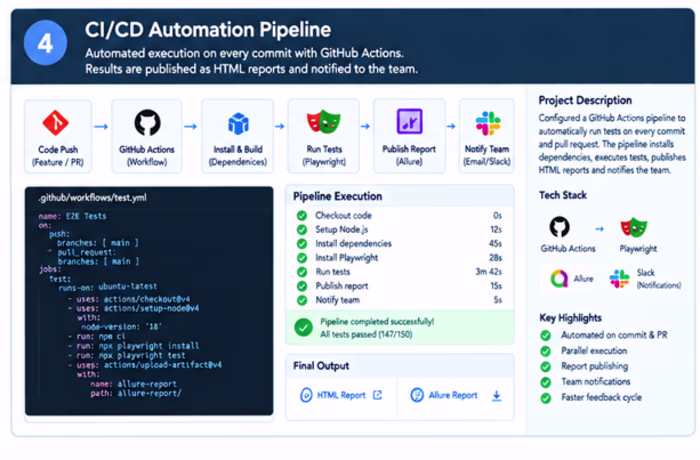The height and width of the screenshot is (460, 700).
Task: Click the Allure ring icon in Tech Stack
Action: [558, 279]
